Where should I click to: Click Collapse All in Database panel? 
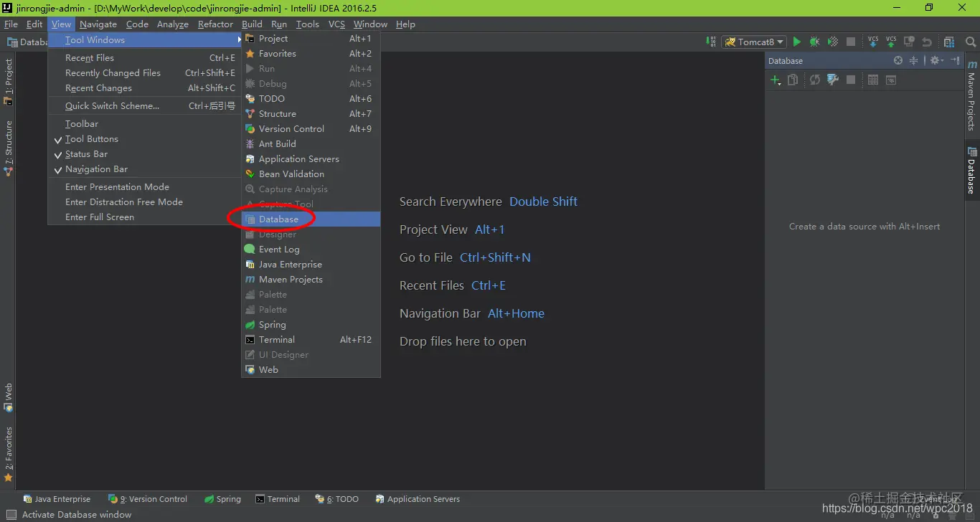pos(913,60)
